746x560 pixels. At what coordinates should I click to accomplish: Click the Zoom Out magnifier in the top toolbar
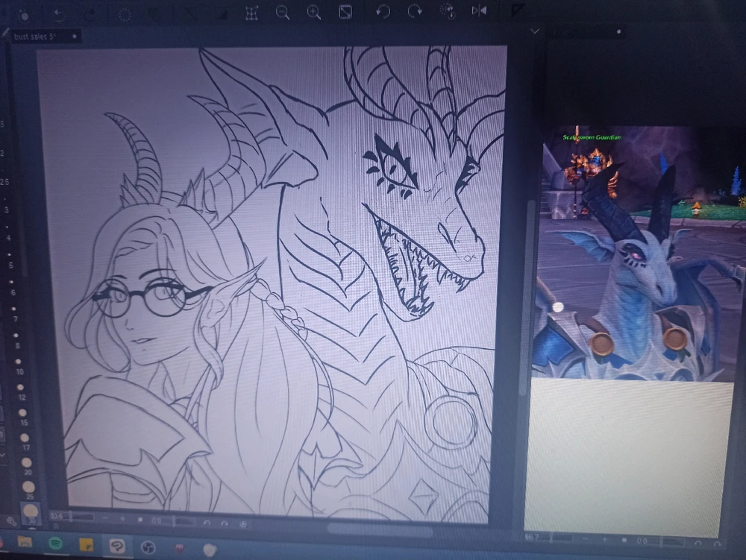click(283, 13)
